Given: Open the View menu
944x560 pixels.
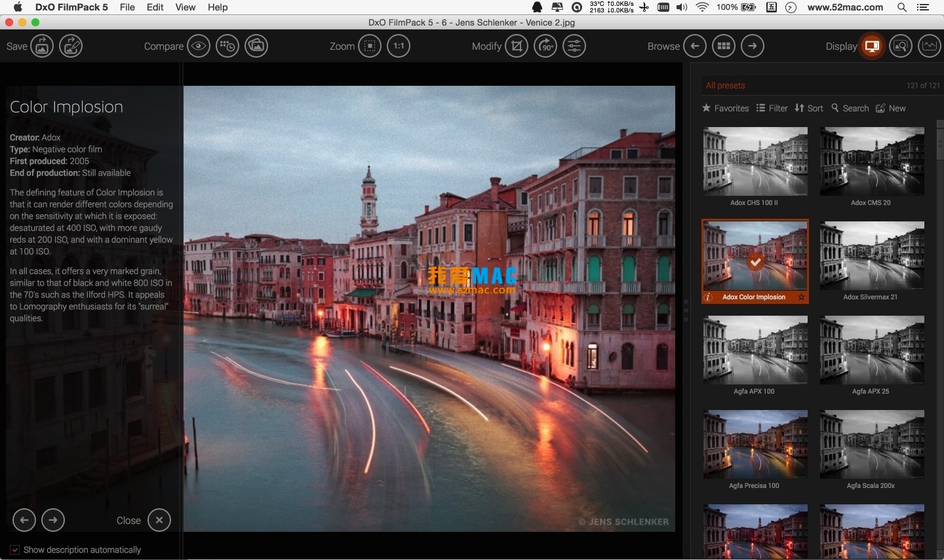Looking at the screenshot, I should coord(186,7).
